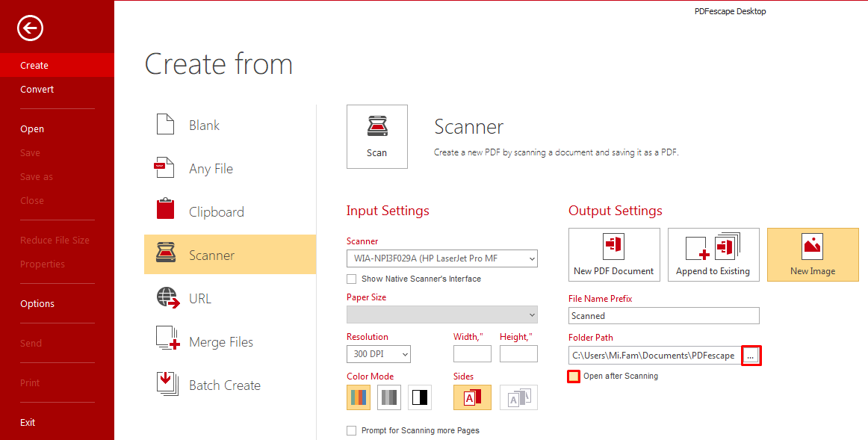Viewport: 868px width, 440px height.
Task: Browse folder path with ellipsis button
Action: coord(751,356)
